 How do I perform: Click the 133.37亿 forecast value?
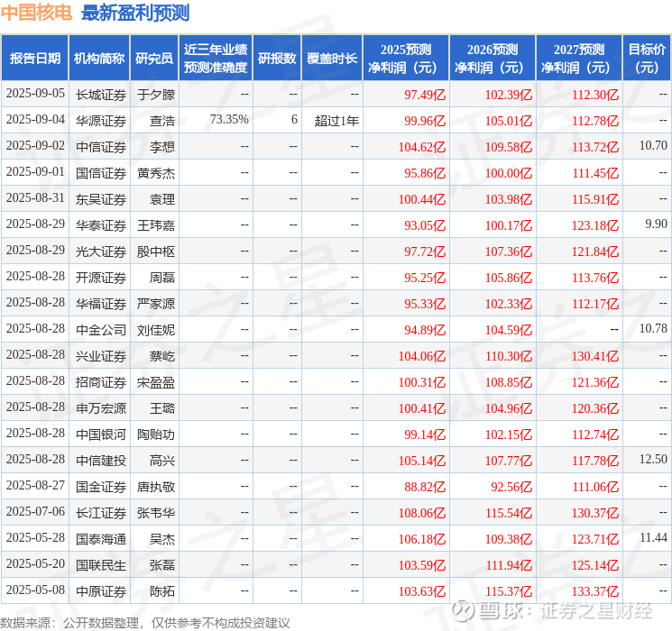(x=595, y=591)
